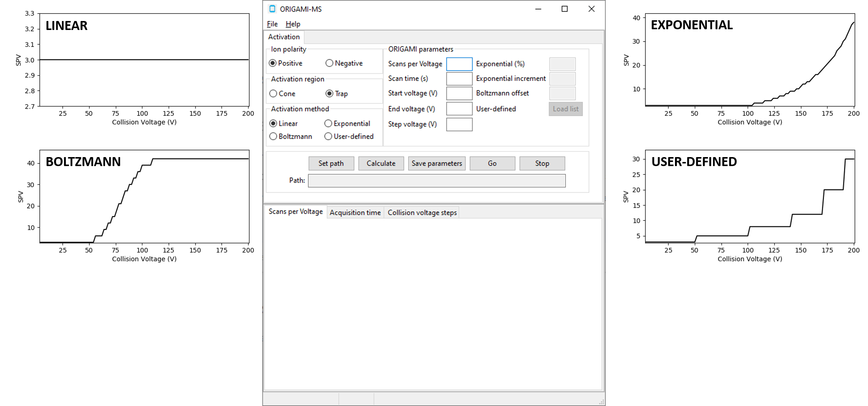Click the BOLTZMANN plot title

[x=83, y=162]
